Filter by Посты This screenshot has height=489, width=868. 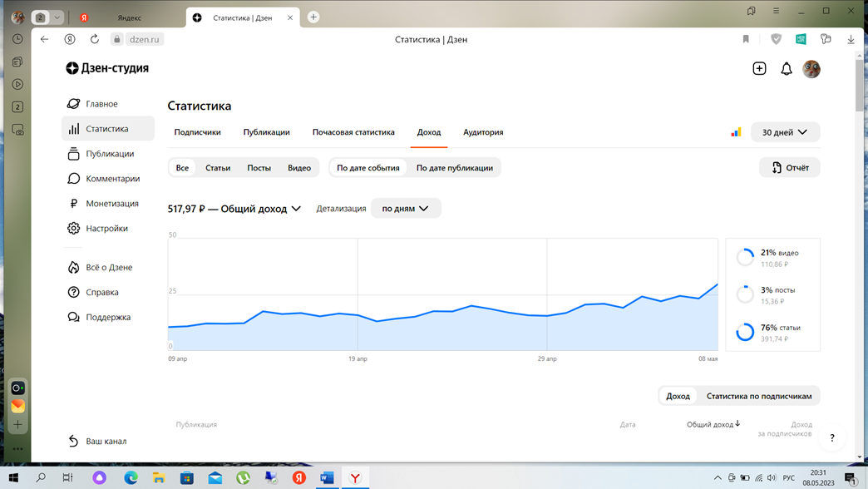(259, 167)
